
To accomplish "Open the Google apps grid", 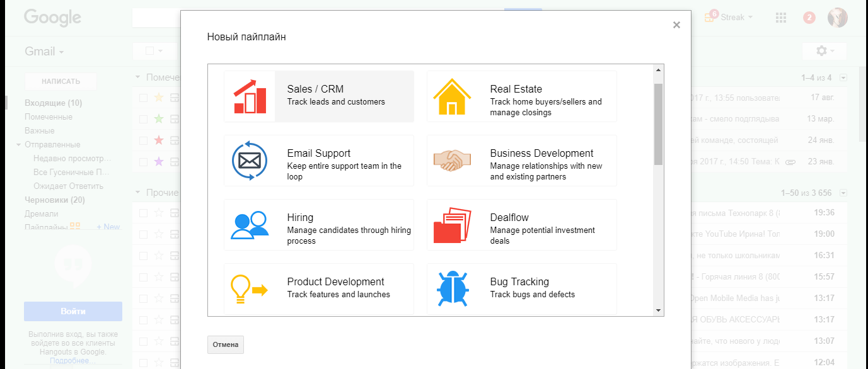I will click(781, 18).
